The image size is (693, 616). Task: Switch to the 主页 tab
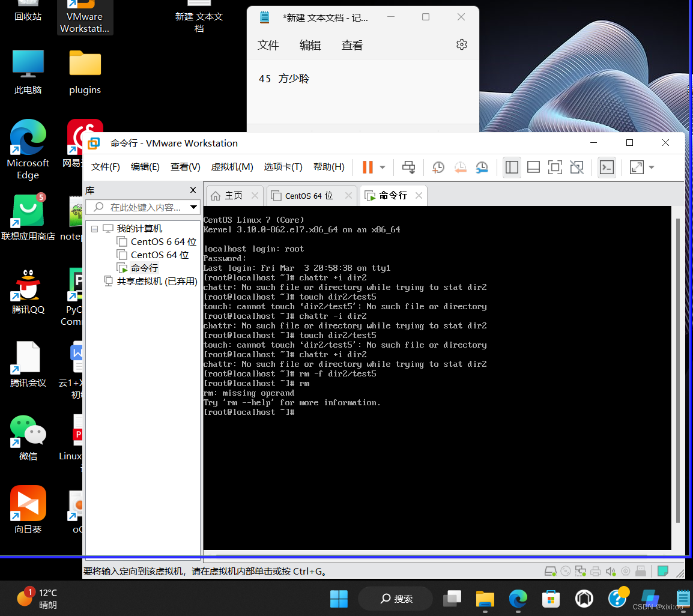click(234, 196)
